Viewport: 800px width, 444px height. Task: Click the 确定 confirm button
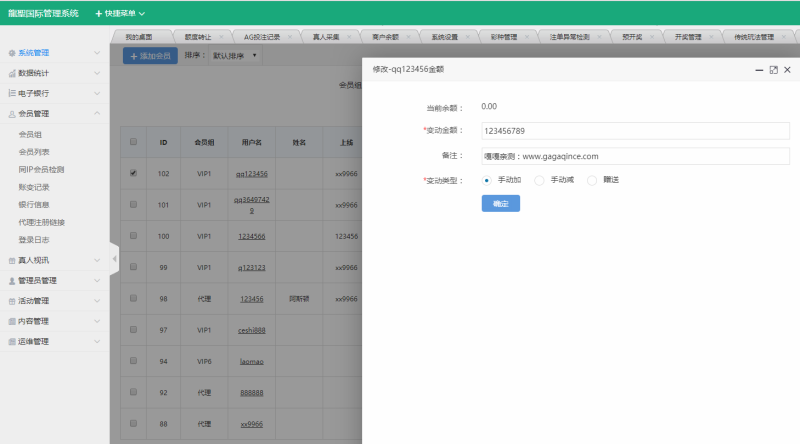[x=501, y=204]
